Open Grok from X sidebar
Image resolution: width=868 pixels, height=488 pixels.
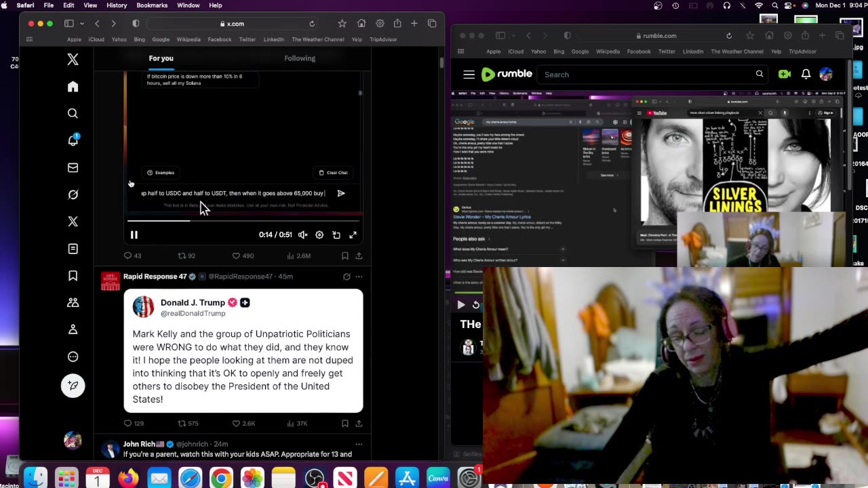[73, 195]
